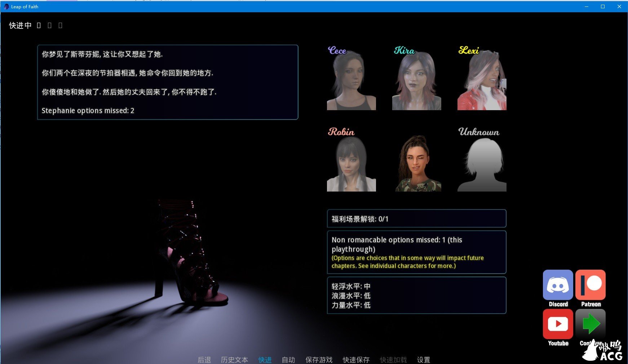
Task: Click the third status icon beside 快进中
Action: (60, 25)
